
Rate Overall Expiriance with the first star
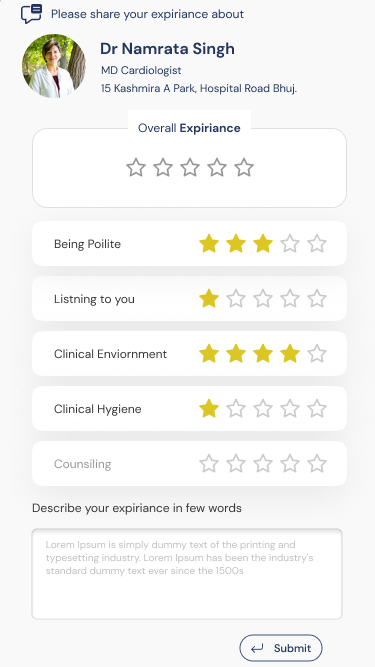136,168
